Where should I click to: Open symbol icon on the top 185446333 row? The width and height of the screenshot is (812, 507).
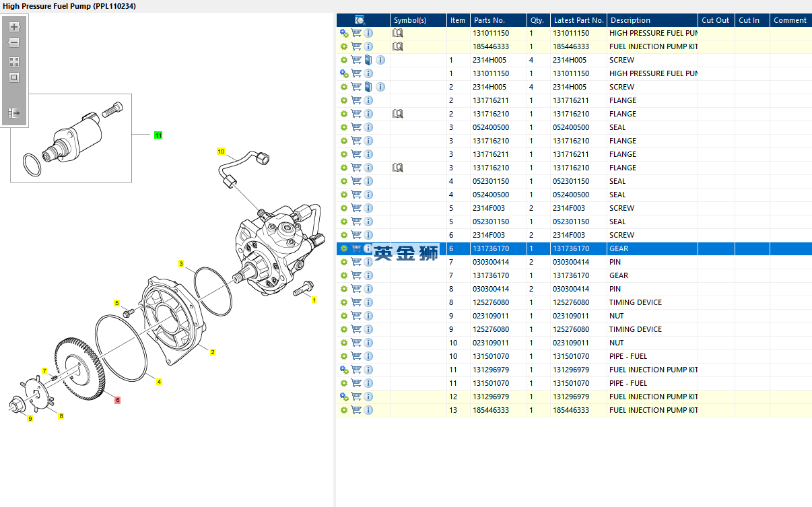[398, 46]
